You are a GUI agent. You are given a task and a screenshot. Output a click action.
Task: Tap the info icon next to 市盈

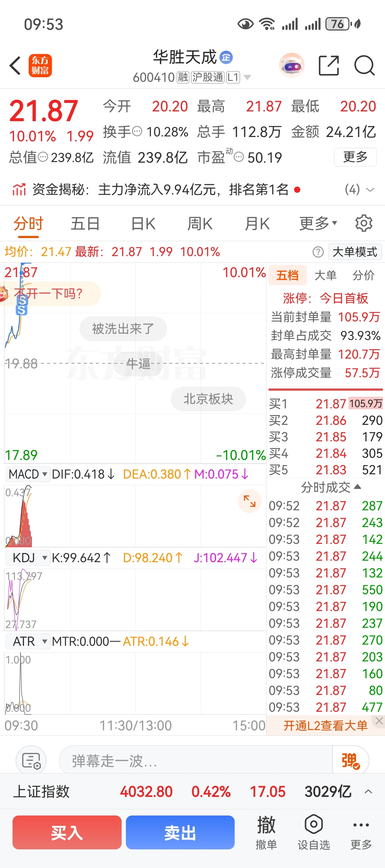(x=239, y=157)
